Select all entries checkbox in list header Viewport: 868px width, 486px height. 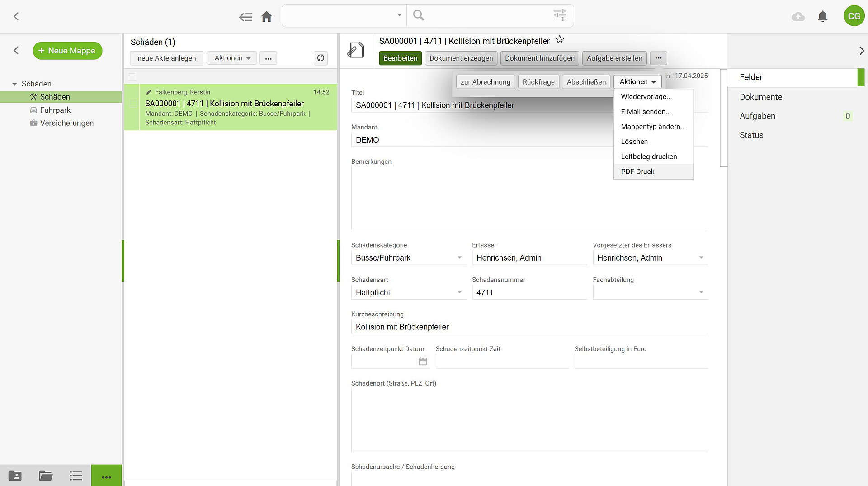click(x=132, y=77)
